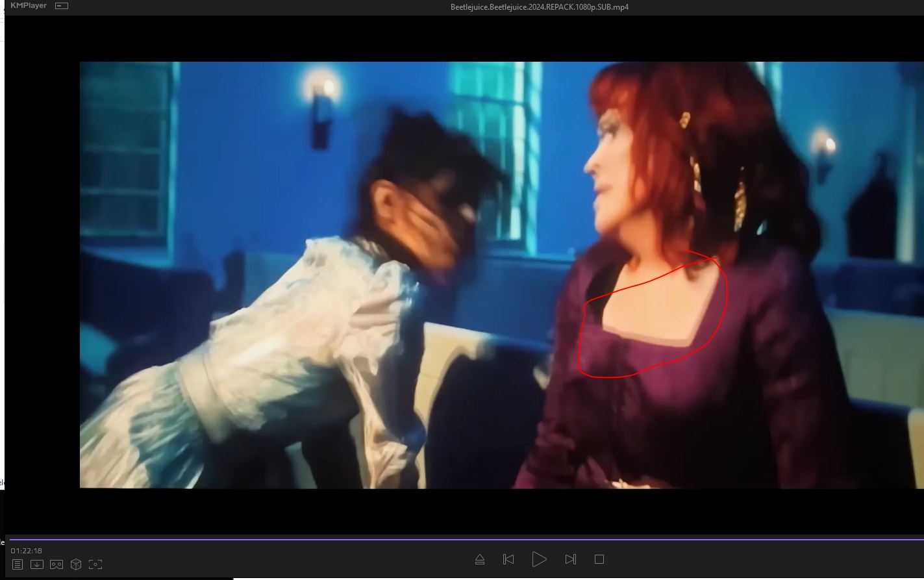Open the KMPlayer main menu logo
This screenshot has width=924, height=580.
click(x=29, y=6)
